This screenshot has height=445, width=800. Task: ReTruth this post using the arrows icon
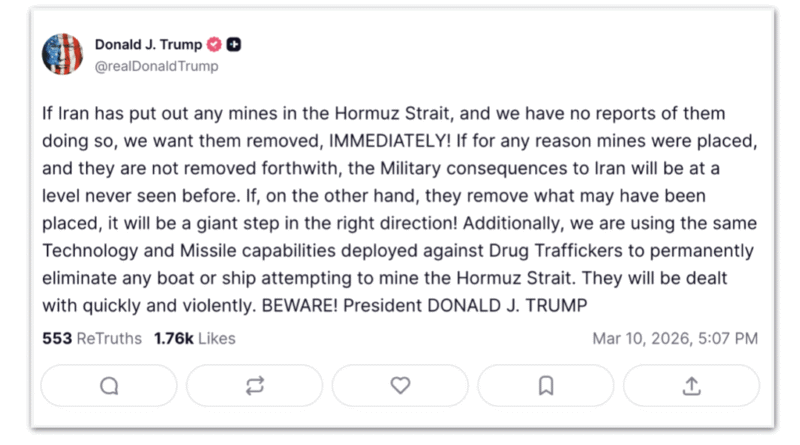pos(255,385)
